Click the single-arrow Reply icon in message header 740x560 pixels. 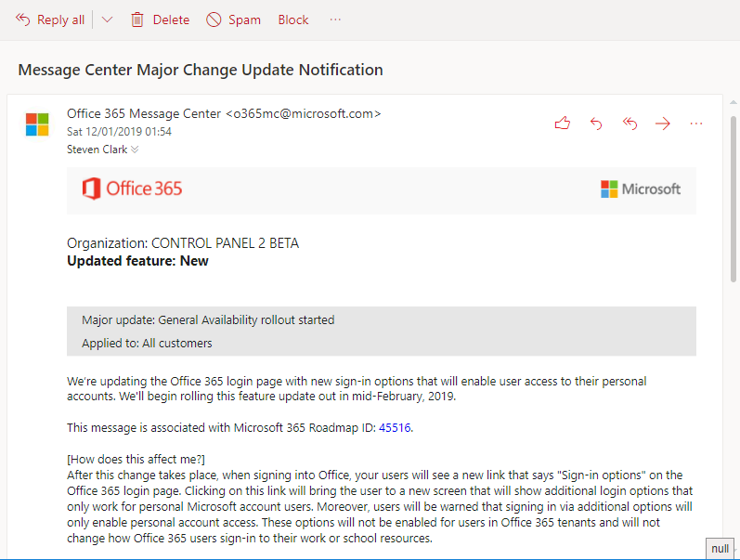pyautogui.click(x=596, y=124)
